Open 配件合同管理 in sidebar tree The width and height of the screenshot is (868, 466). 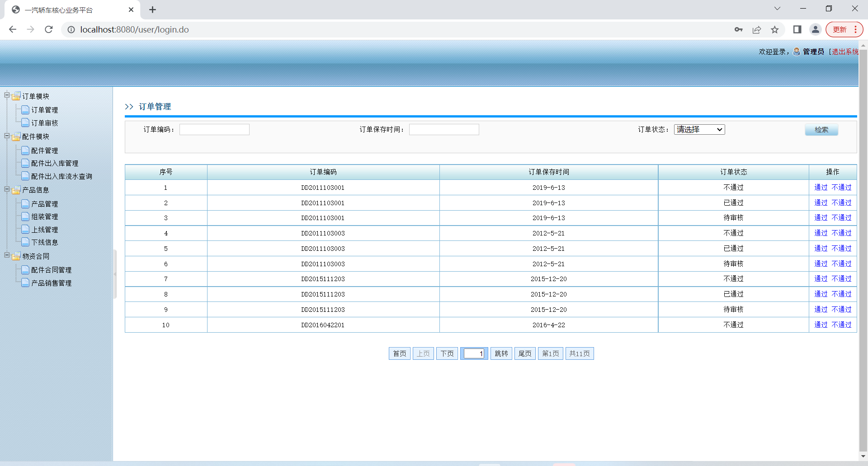pyautogui.click(x=51, y=270)
